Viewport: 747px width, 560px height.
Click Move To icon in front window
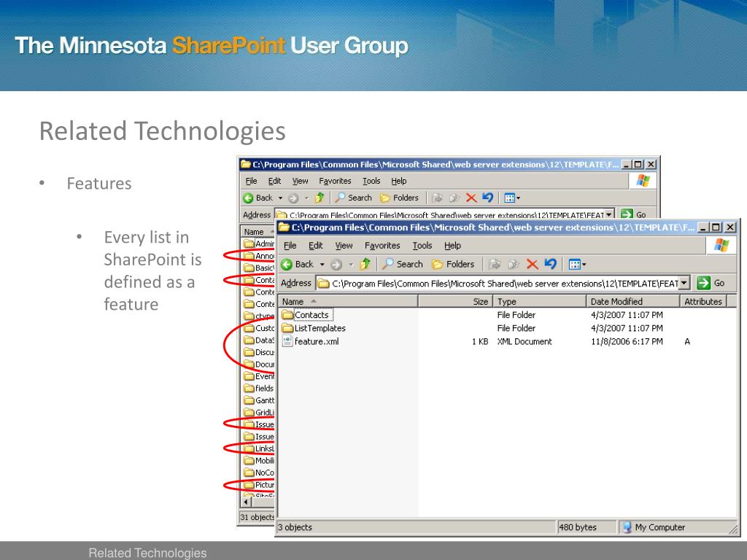[x=495, y=264]
